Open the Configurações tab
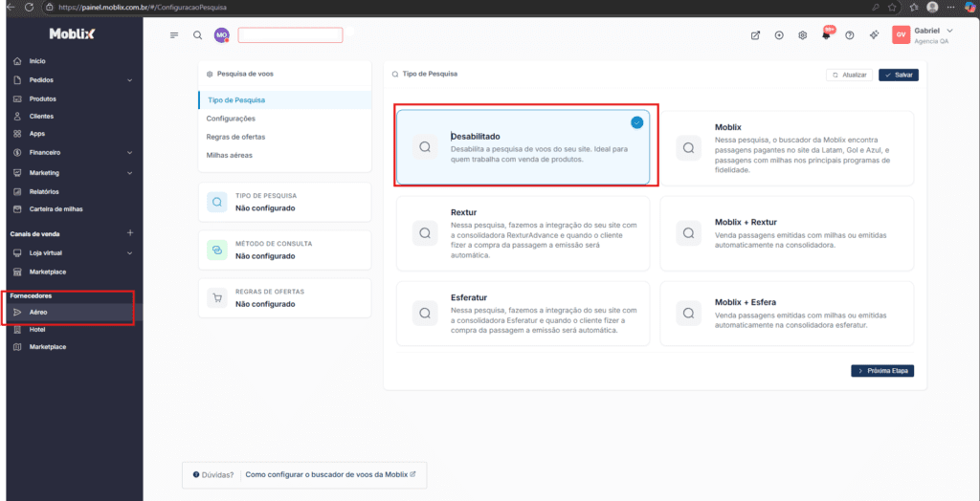Viewport: 980px width, 501px height. tap(231, 118)
